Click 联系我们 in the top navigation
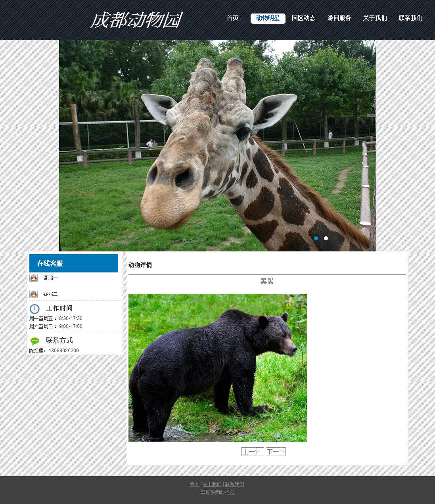The height and width of the screenshot is (504, 435). coord(410,18)
